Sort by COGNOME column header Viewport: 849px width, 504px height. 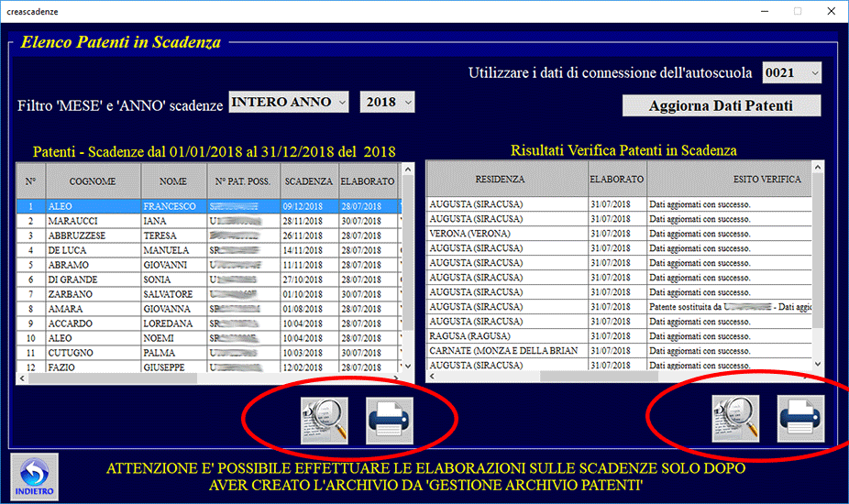pos(93,181)
